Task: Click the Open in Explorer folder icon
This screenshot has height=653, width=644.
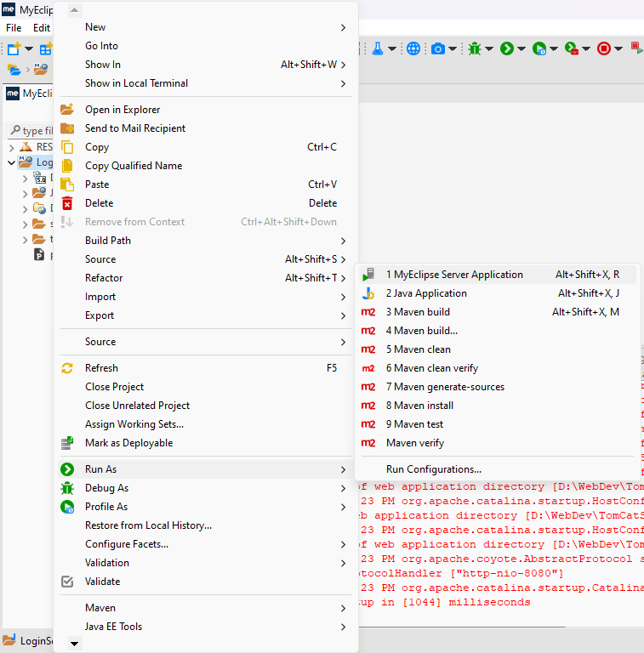Action: (x=67, y=110)
